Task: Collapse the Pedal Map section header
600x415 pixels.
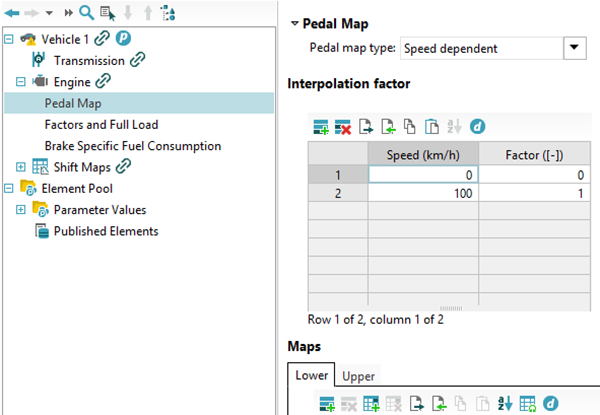Action: pos(295,23)
